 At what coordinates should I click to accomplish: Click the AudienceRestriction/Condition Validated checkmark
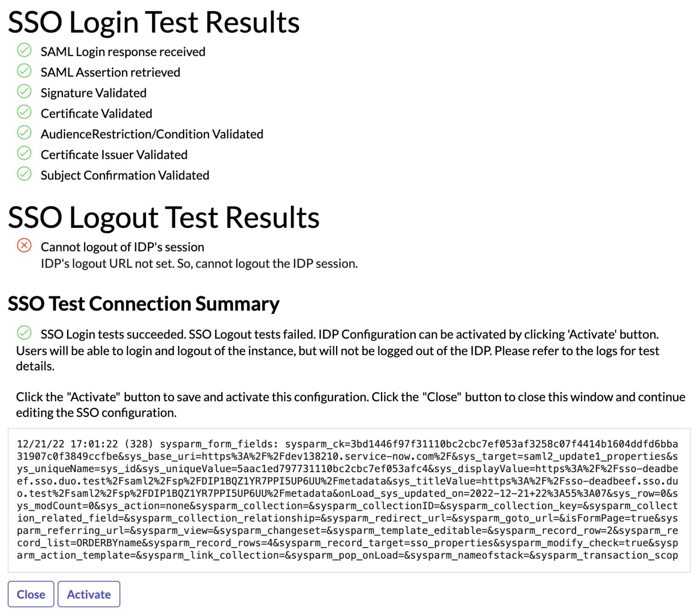coord(24,132)
